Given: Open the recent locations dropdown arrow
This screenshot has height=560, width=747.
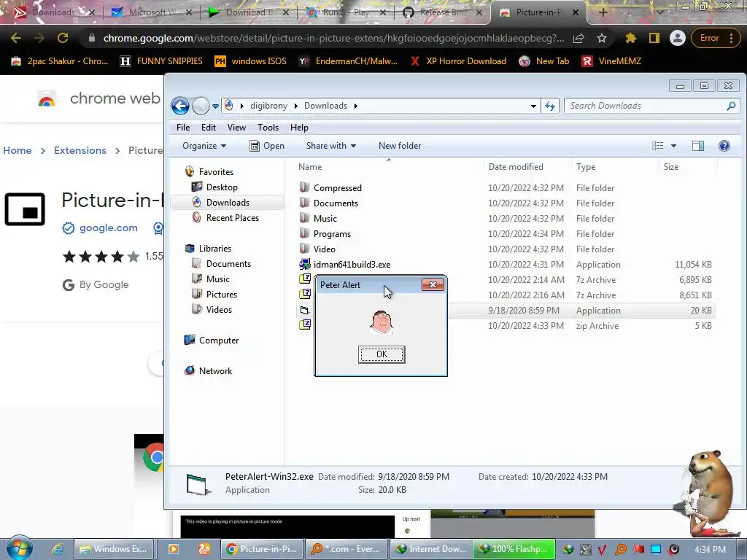Looking at the screenshot, I should point(215,106).
